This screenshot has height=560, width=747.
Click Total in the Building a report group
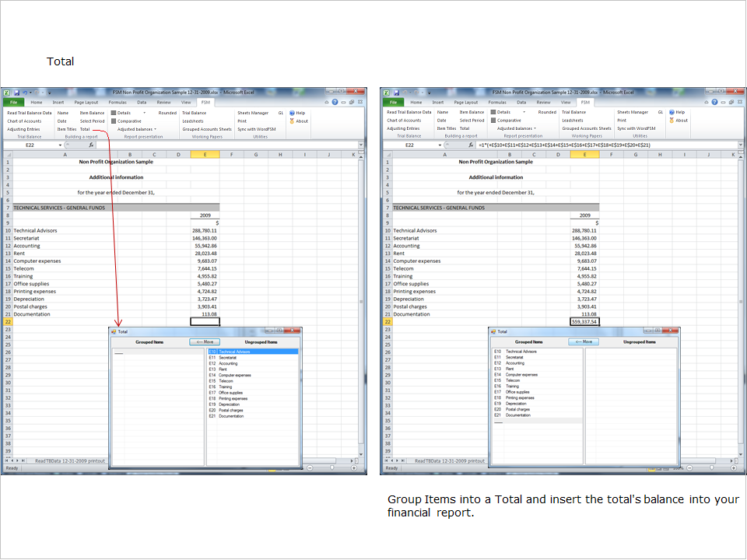(x=84, y=129)
